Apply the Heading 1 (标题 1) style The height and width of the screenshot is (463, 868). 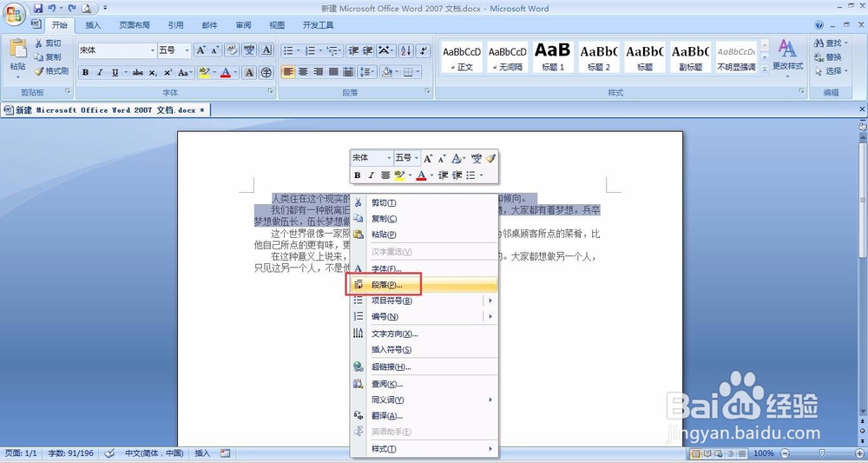[552, 56]
